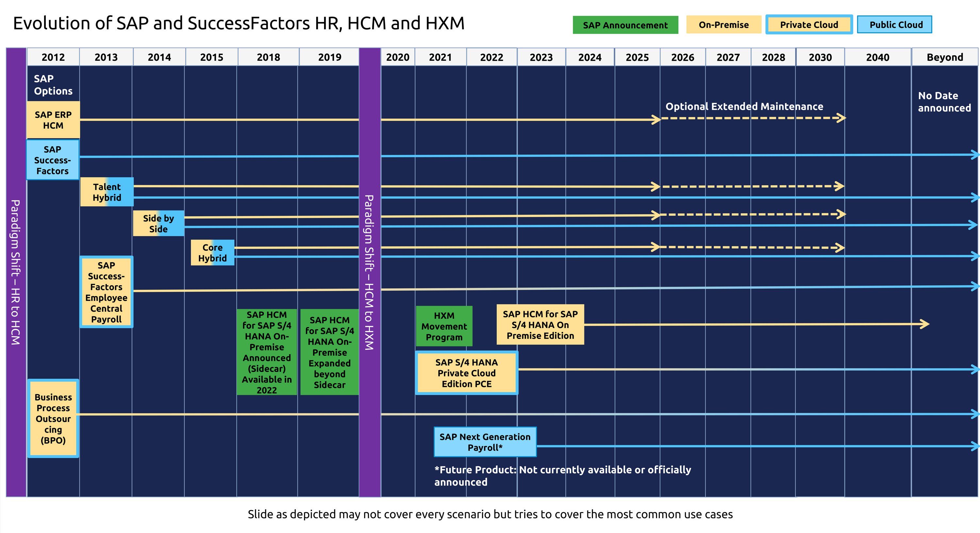980x533 pixels.
Task: Select the SAP SuccessFactors box
Action: tap(53, 160)
